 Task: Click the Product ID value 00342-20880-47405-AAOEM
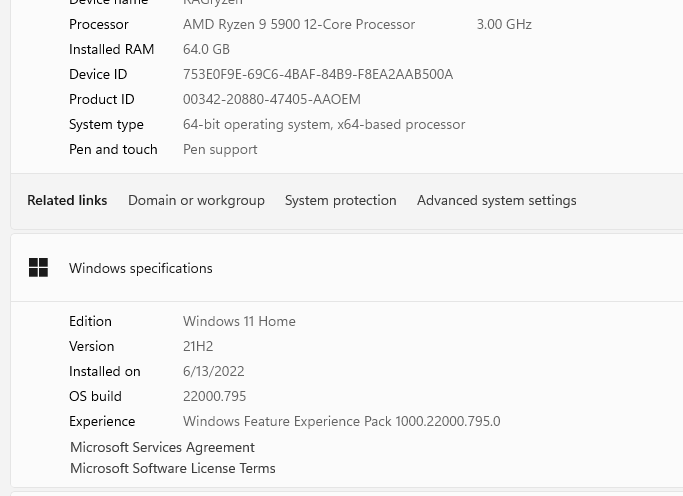click(x=272, y=99)
